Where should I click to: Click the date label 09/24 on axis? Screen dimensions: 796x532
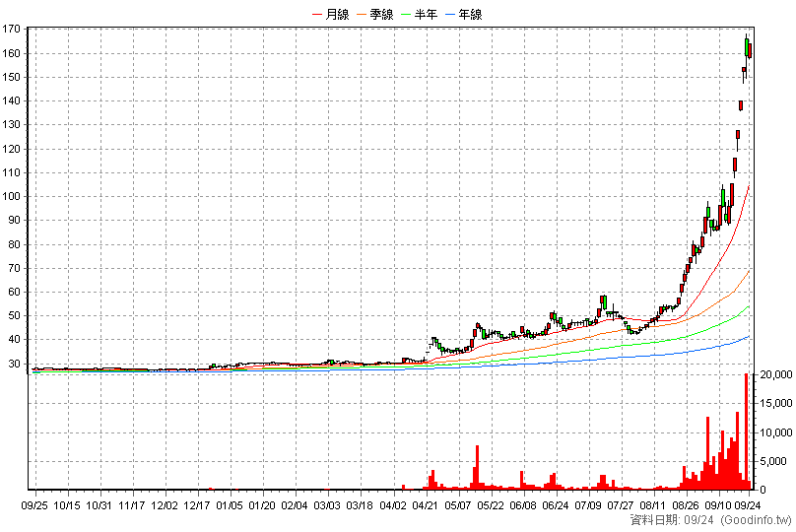(748, 505)
